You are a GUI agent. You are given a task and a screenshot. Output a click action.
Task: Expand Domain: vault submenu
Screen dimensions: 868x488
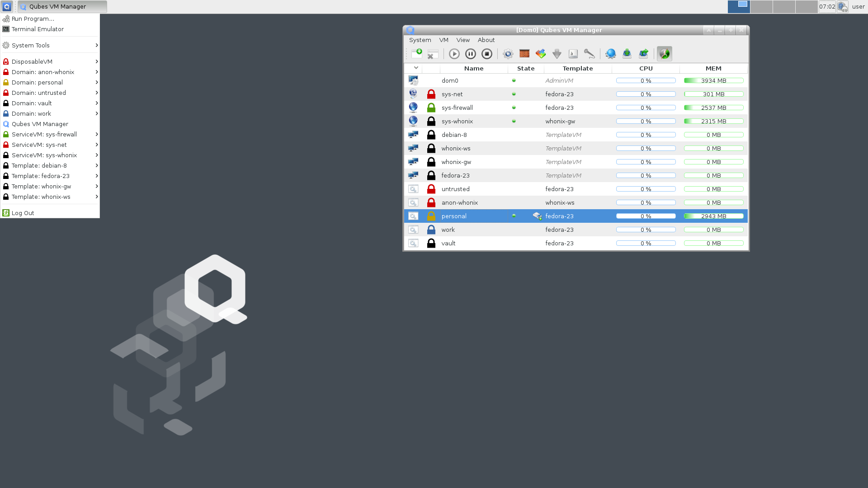50,103
